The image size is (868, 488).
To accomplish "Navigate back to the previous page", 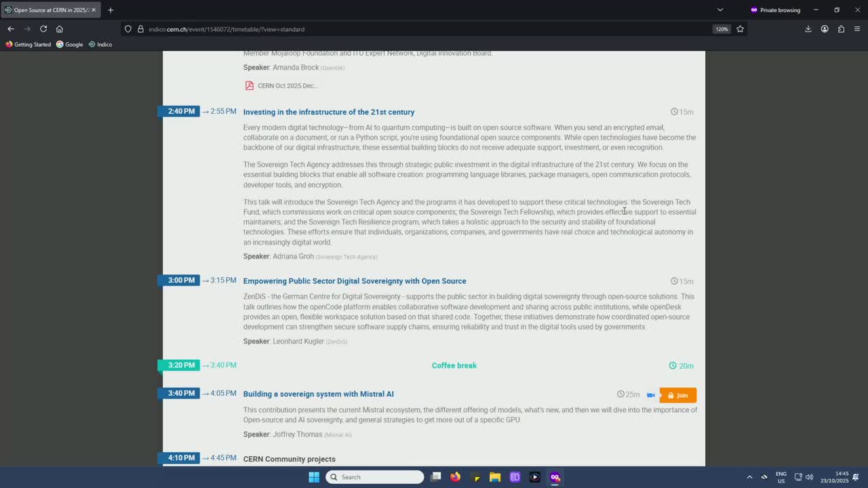I will 11,29.
